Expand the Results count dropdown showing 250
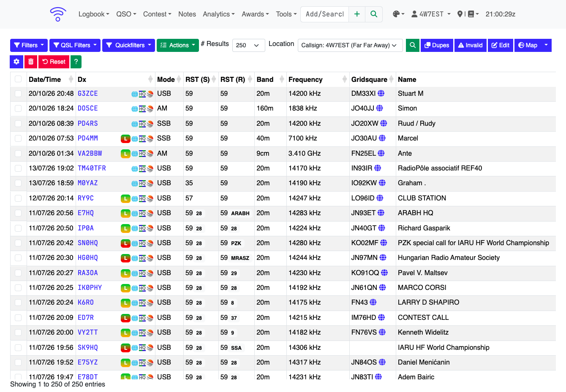This screenshot has width=566, height=392. click(x=249, y=45)
